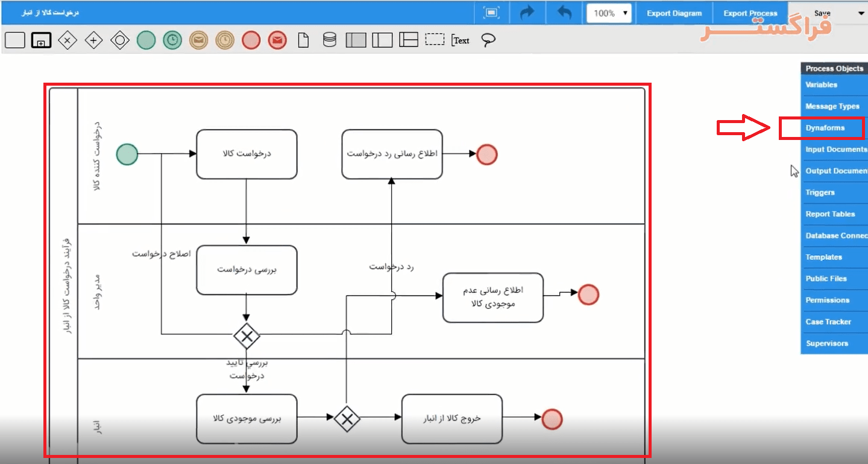
Task: Pick the Parallel gateway tool
Action: click(93, 40)
